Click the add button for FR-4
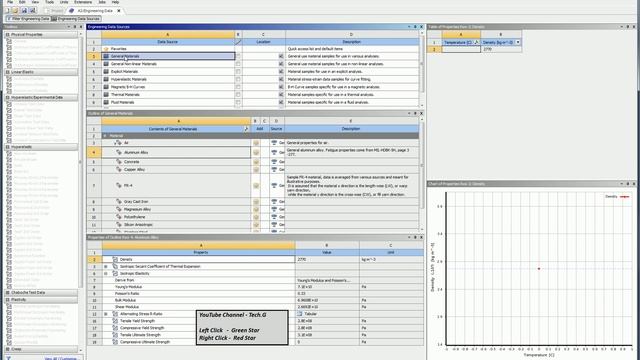This screenshot has width=640, height=360. [256, 186]
